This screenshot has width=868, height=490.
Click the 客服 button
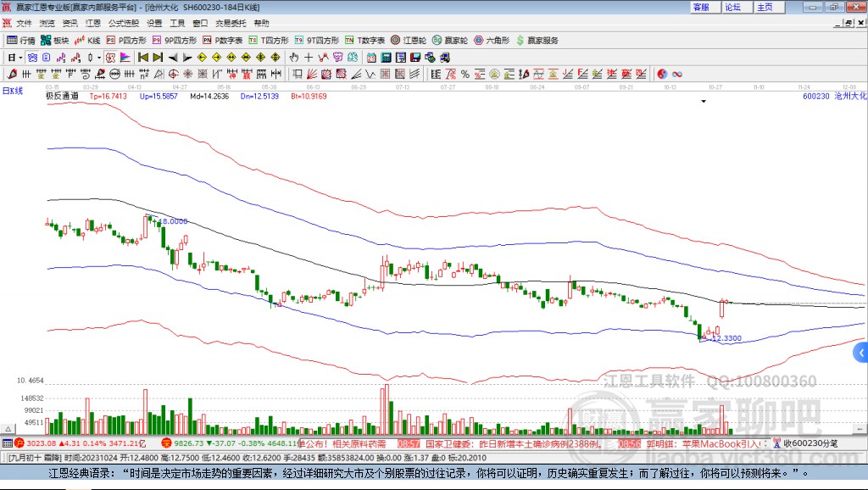(705, 7)
